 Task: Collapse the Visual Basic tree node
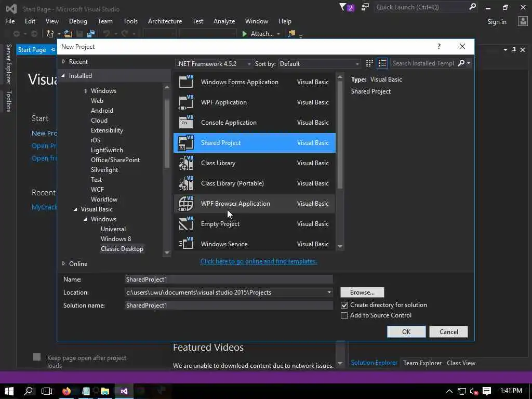pyautogui.click(x=76, y=209)
